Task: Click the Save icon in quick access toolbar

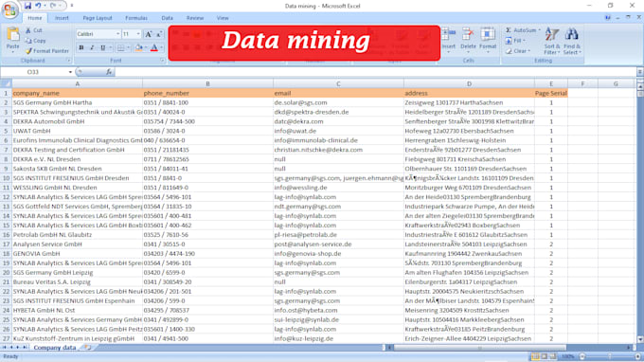Action: coord(27,6)
